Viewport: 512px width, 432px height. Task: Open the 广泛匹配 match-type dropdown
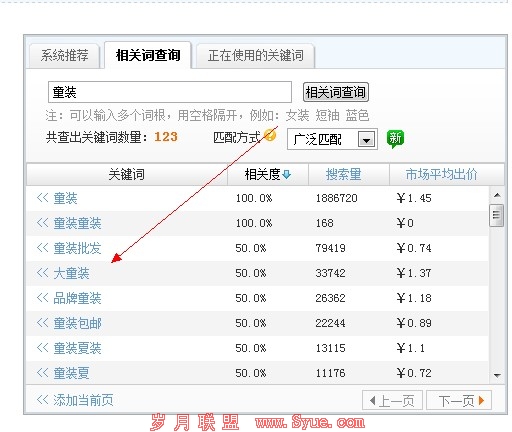(366, 139)
